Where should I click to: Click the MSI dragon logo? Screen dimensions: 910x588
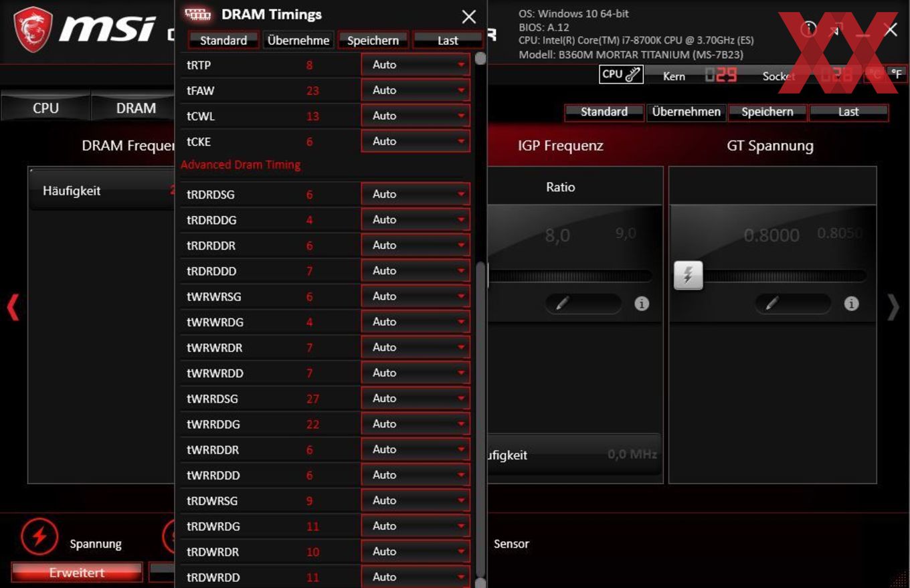coord(32,29)
